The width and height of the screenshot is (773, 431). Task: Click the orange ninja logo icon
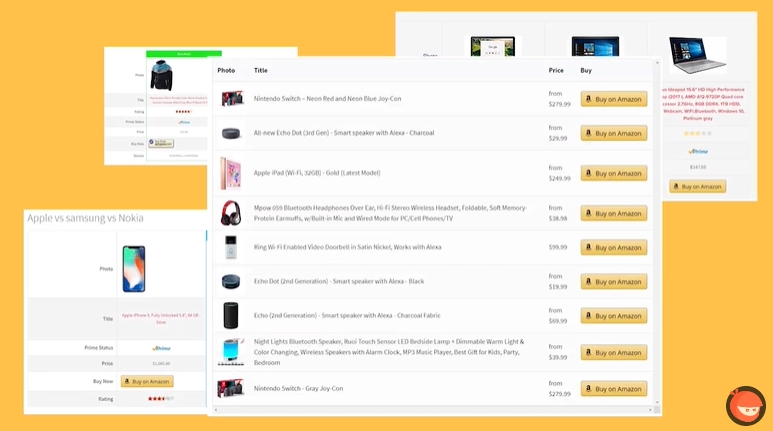coord(745,406)
